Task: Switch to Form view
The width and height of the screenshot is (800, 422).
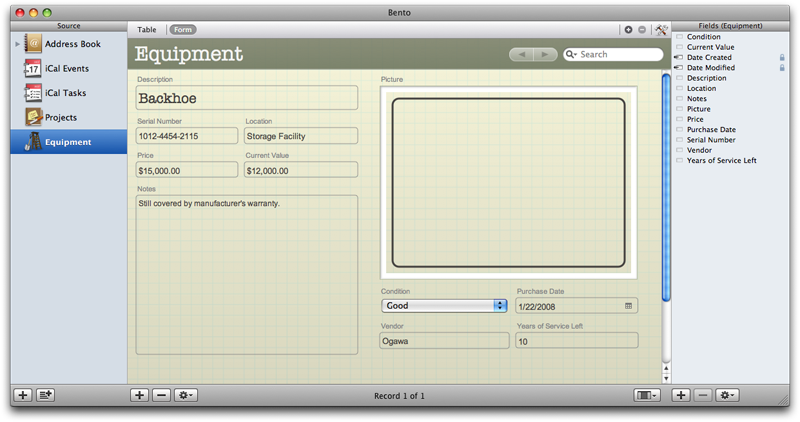Action: [183, 30]
